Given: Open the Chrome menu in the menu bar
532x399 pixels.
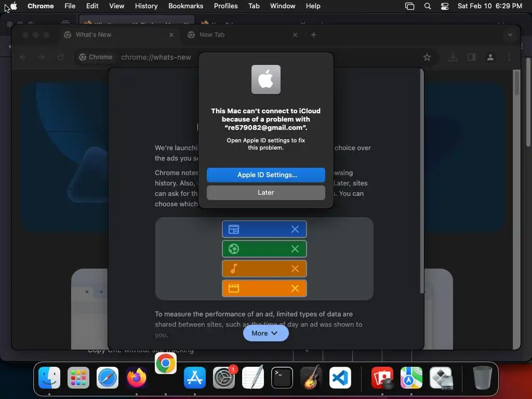Looking at the screenshot, I should tap(41, 6).
